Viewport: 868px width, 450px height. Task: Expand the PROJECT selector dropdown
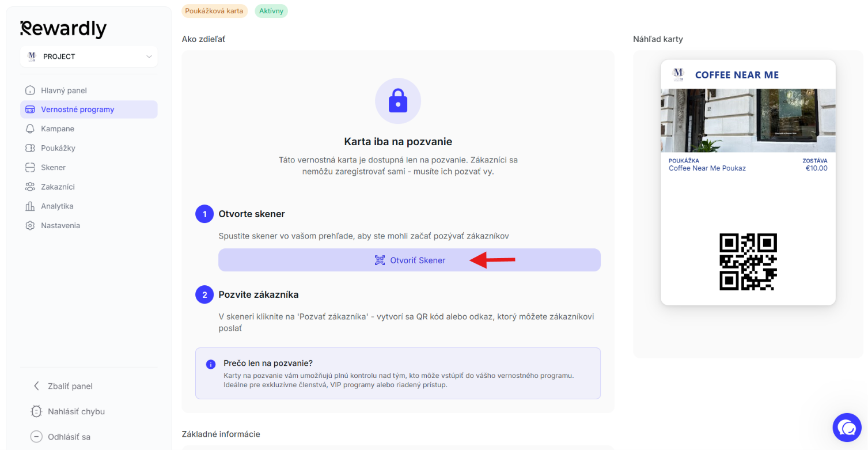pos(89,56)
